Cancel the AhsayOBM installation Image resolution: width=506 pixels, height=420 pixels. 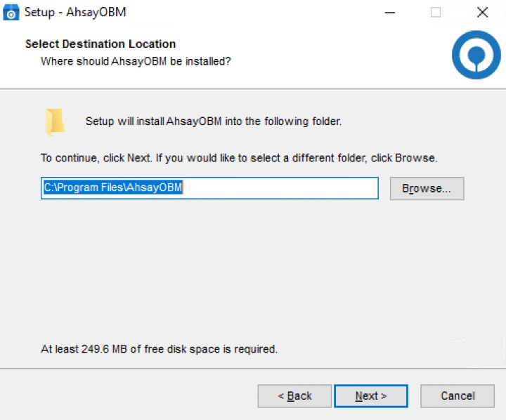[458, 396]
